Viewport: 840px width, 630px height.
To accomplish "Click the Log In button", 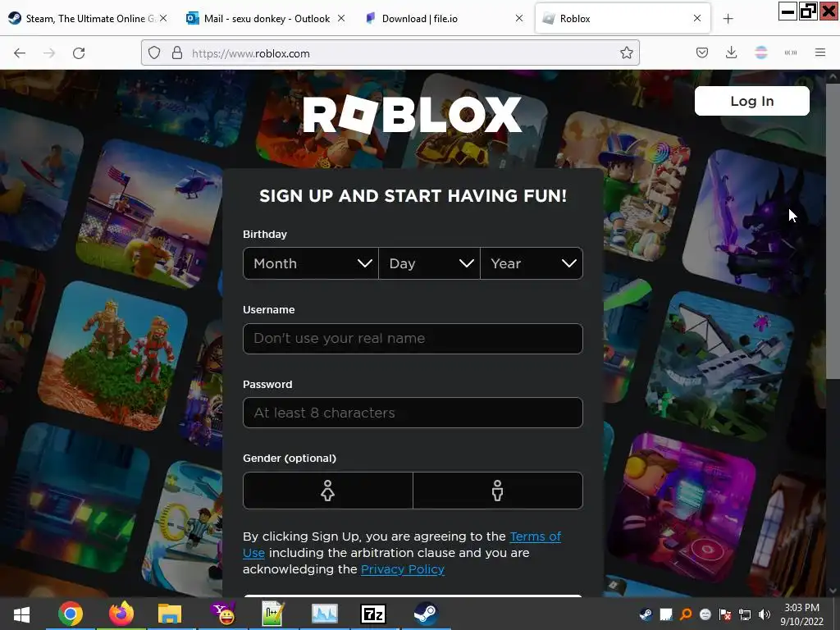I will pos(751,101).
